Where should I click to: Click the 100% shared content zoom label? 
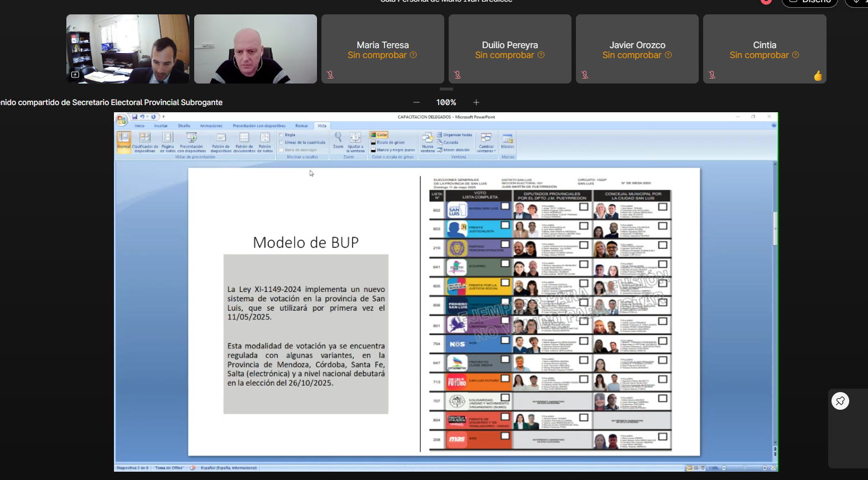point(446,102)
